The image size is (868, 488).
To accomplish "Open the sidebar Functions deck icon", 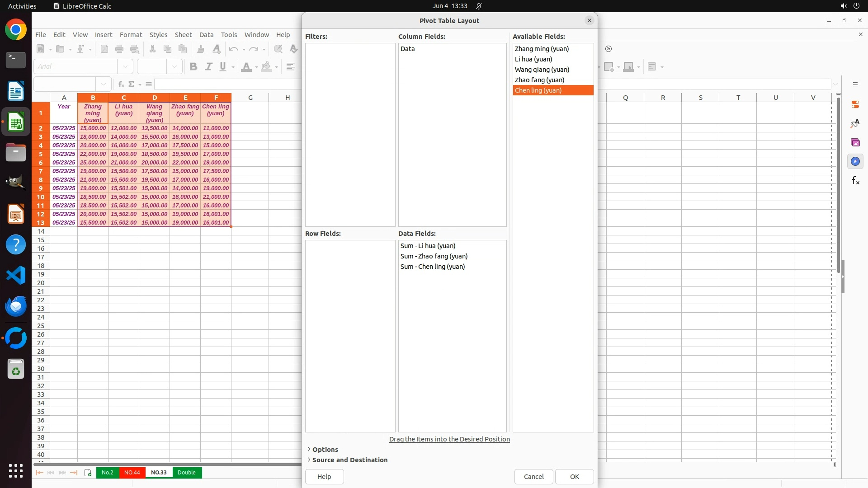I will [855, 181].
